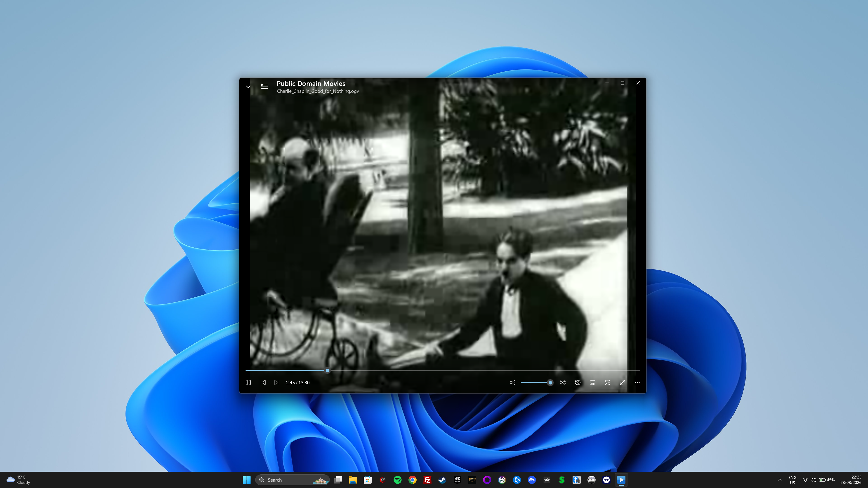Click the Charlie_Chaplin_Good_for_Nothing.ogv file name
868x488 pixels.
318,91
